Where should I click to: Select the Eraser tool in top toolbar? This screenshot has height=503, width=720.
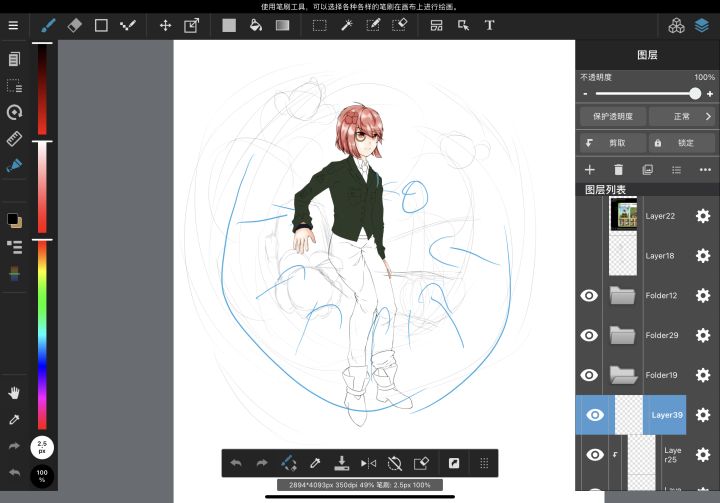(74, 25)
